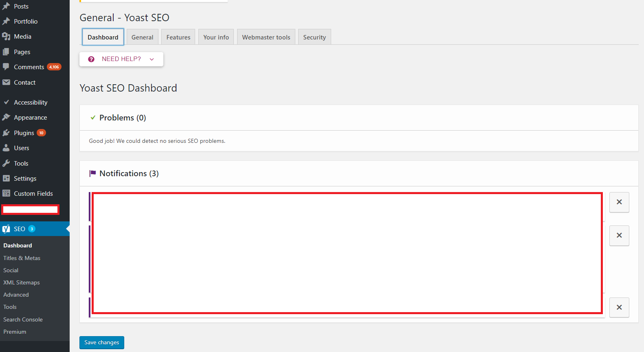The width and height of the screenshot is (644, 352).
Task: Click the Save changes button
Action: tap(102, 343)
